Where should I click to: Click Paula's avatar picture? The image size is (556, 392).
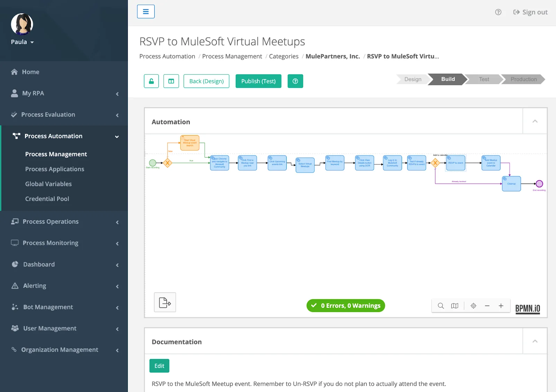tap(22, 24)
